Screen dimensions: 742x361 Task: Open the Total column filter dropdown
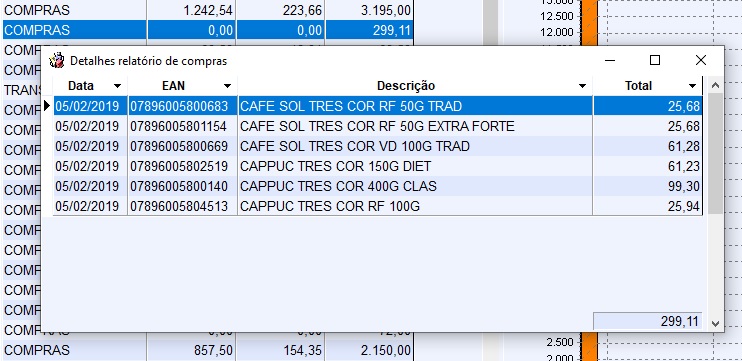tap(692, 86)
